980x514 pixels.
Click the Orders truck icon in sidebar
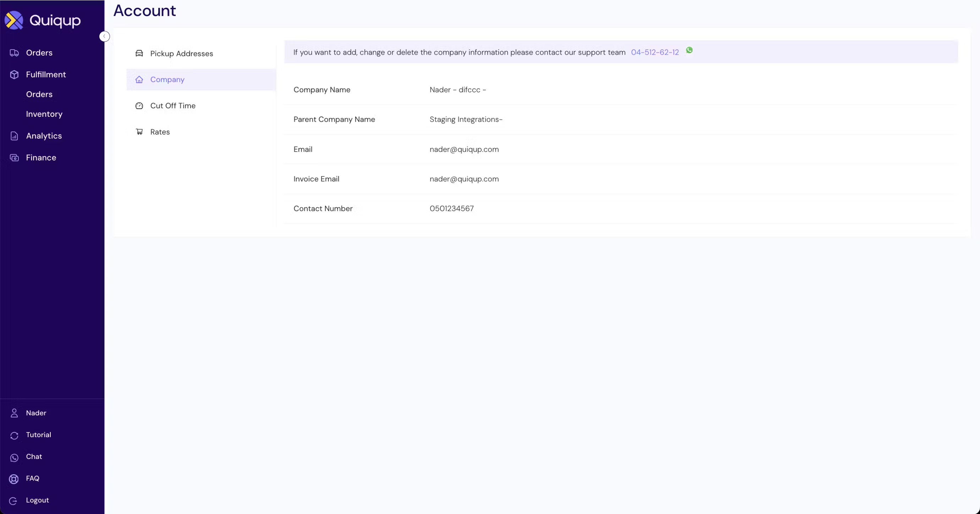(14, 53)
